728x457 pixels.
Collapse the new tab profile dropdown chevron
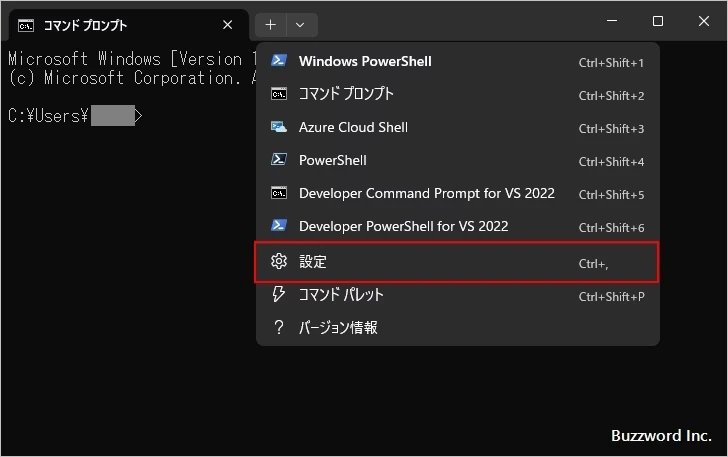point(302,25)
